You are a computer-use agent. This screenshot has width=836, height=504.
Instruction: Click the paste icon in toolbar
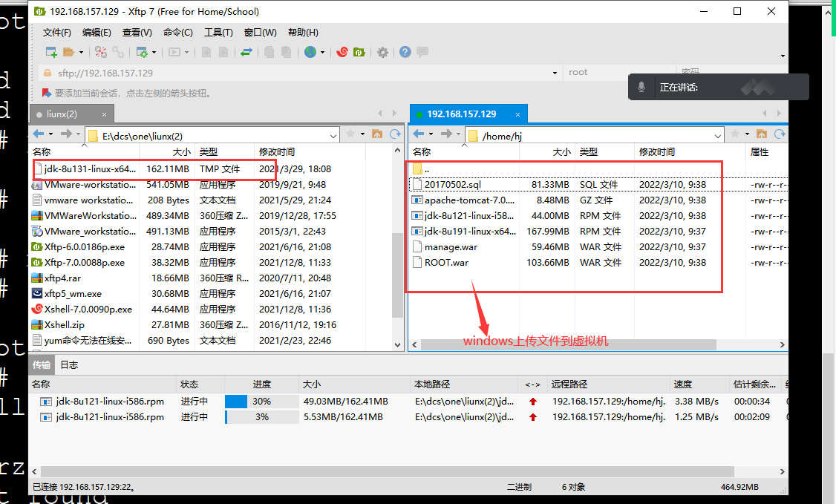tap(287, 52)
